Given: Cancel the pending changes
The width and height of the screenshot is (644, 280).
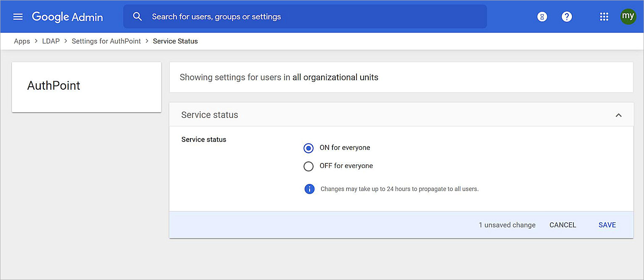Looking at the screenshot, I should (562, 225).
